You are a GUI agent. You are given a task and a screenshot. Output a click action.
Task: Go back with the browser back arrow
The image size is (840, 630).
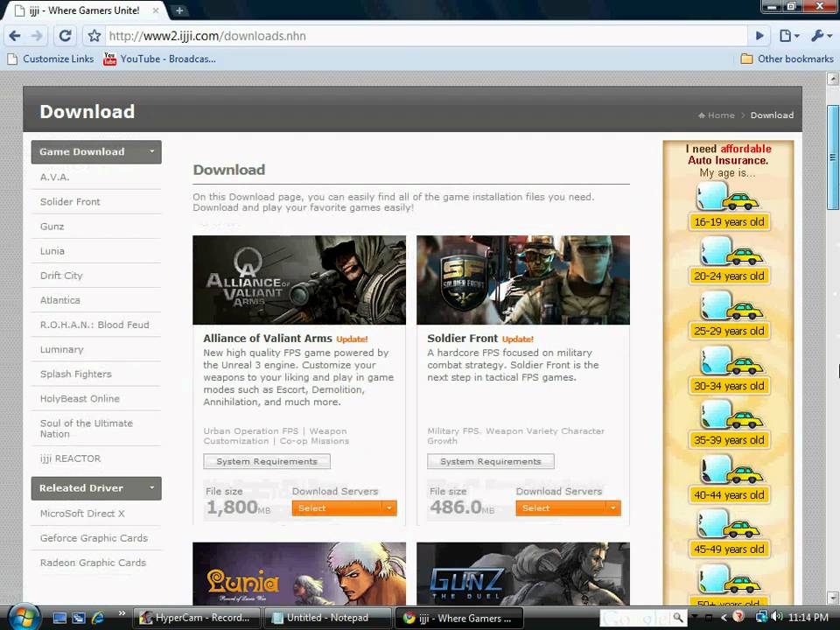pyautogui.click(x=15, y=36)
